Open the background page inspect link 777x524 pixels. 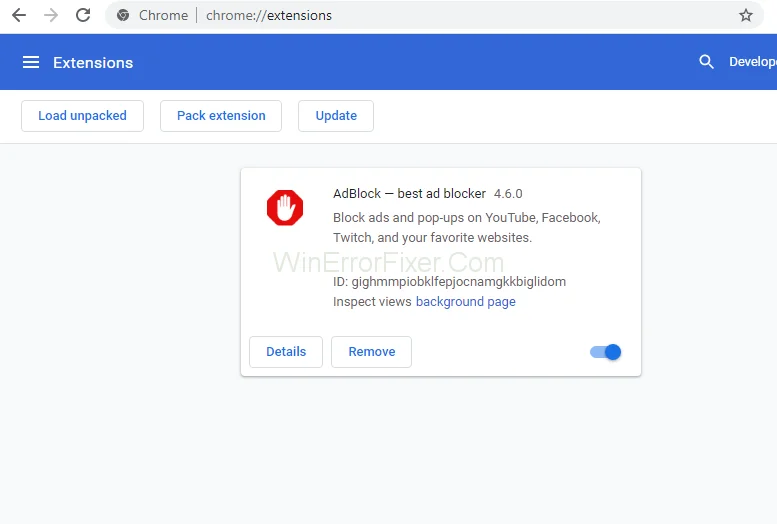pos(465,301)
